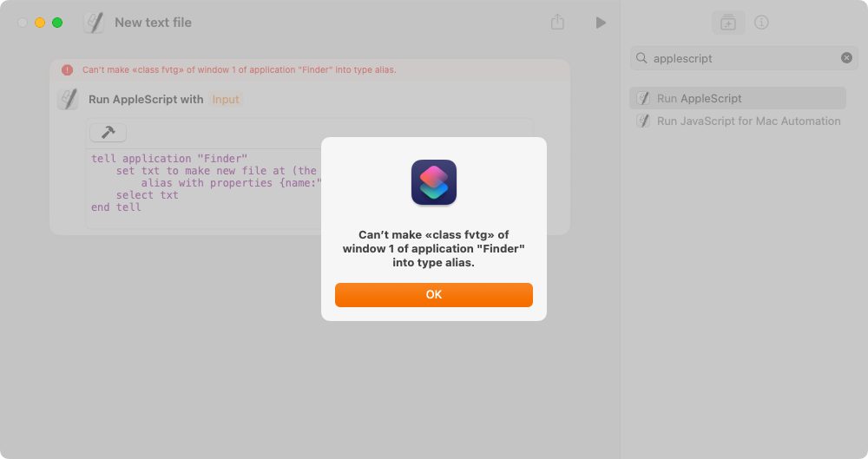Show shortcut details with the info icon
Screen dimensions: 868x459
pyautogui.click(x=762, y=23)
